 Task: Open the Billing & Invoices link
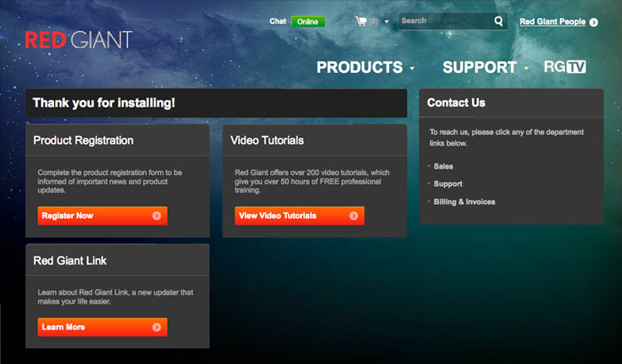click(x=465, y=202)
